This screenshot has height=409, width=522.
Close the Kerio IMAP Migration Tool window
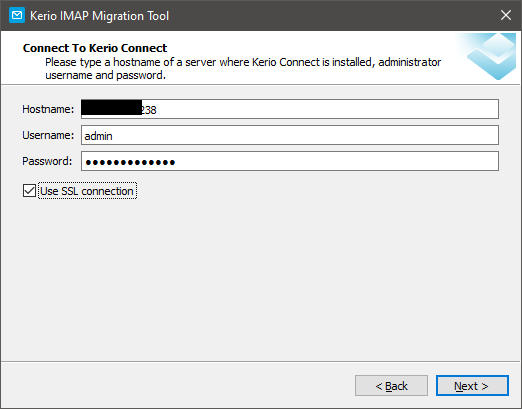tap(506, 15)
